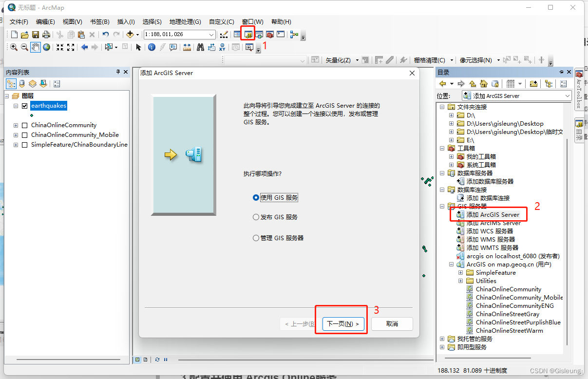This screenshot has height=379, width=588.
Task: Open the 帮助(H) menu
Action: point(281,22)
